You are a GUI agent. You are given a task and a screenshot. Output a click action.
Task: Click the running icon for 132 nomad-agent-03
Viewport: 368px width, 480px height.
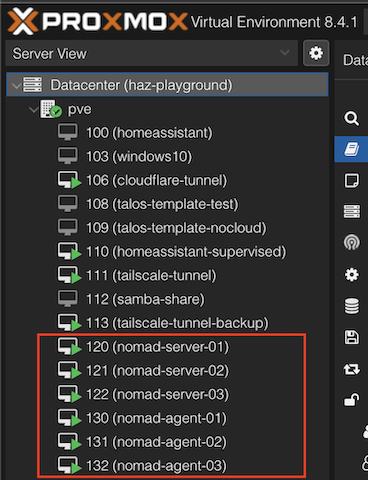click(x=69, y=466)
